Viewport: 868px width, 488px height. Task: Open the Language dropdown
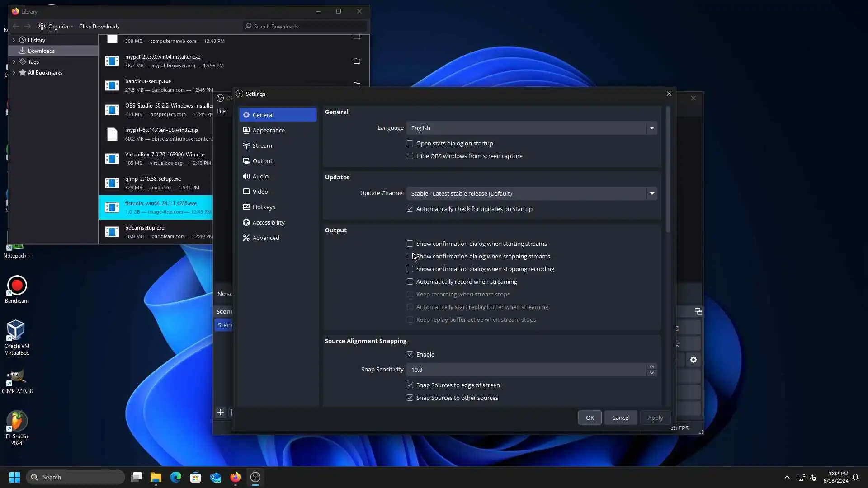click(532, 128)
